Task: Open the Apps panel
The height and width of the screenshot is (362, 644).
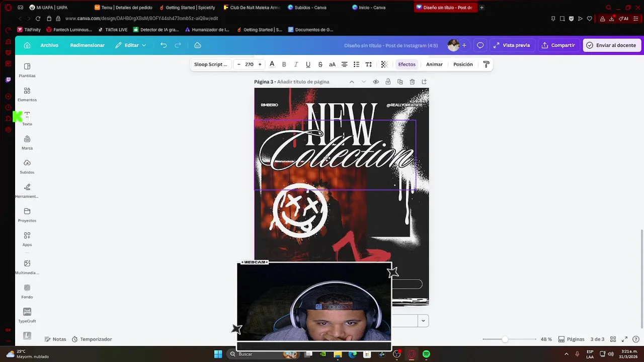Action: [27, 239]
